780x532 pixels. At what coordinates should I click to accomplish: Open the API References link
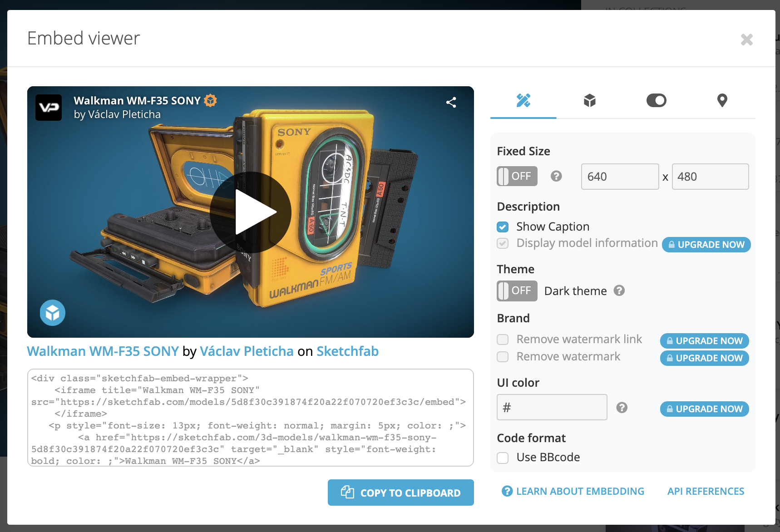tap(706, 491)
